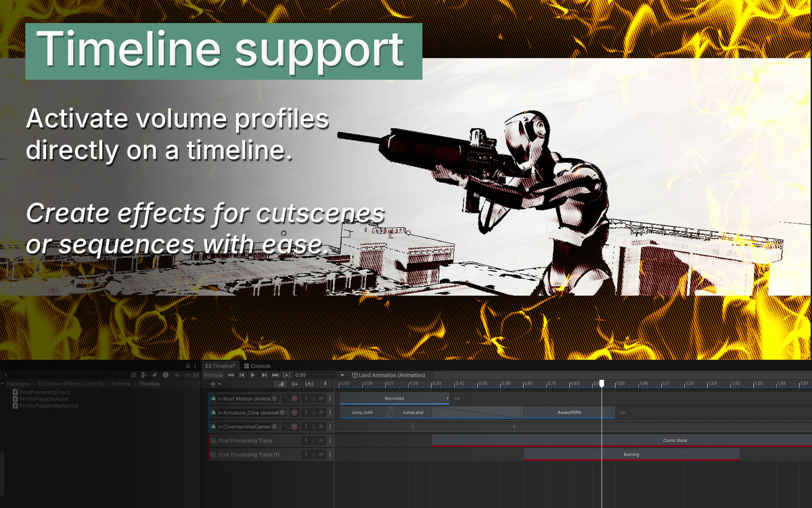Navigate to Runtime folder breadcrumb
The image size is (812, 508).
(x=121, y=384)
